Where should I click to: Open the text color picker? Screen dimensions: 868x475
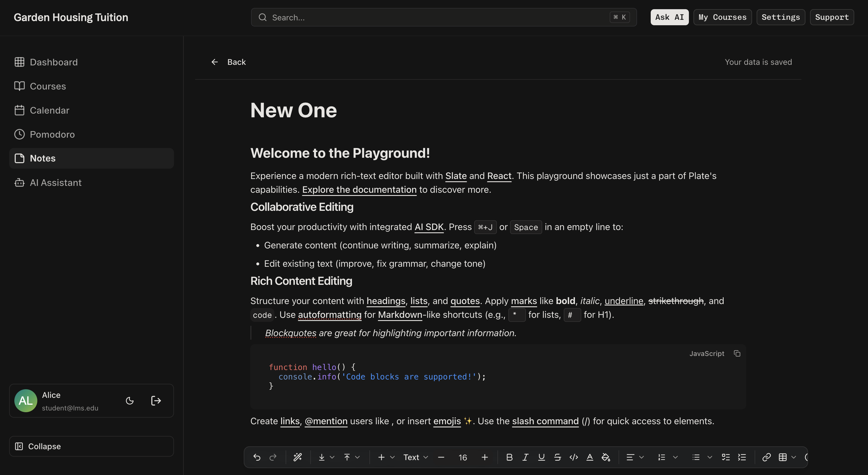[590, 457]
